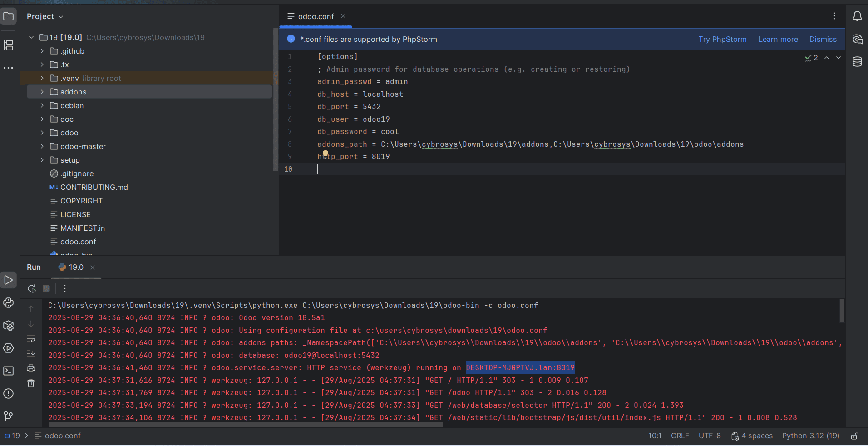Toggle soft-wrap in Run console
This screenshot has width=868, height=446.
pyautogui.click(x=31, y=339)
